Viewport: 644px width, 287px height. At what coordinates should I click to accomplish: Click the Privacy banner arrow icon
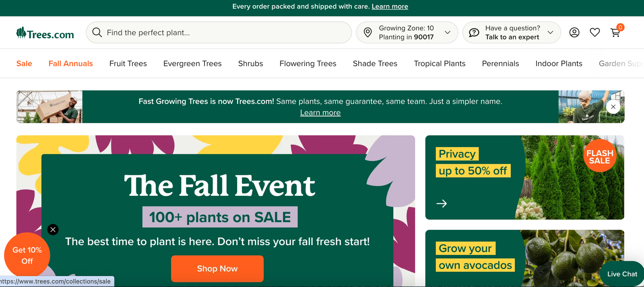pos(442,203)
